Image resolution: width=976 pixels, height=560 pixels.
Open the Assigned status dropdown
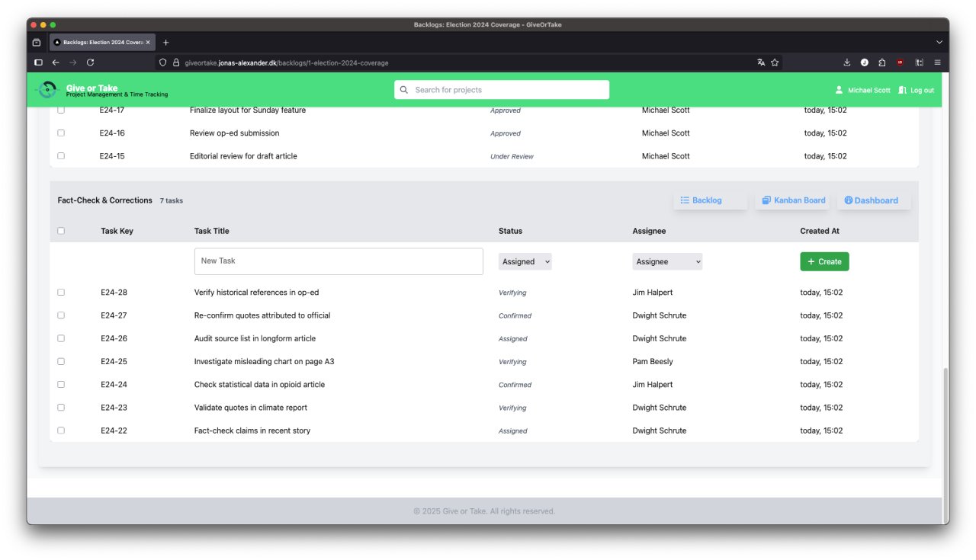click(525, 261)
